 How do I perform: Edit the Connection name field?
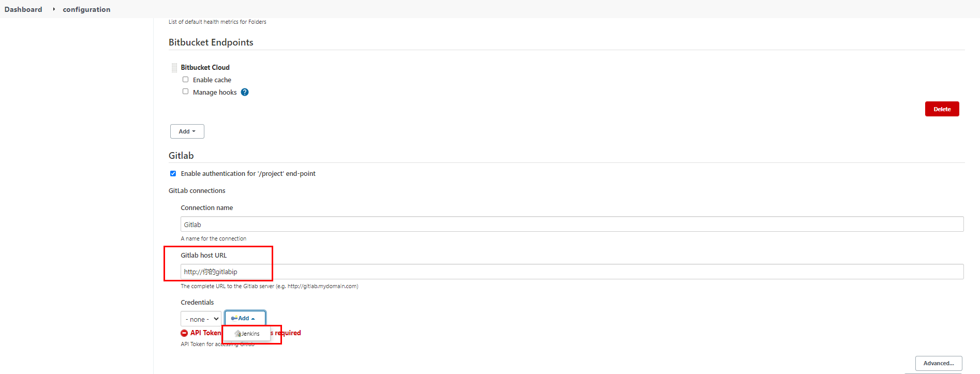point(572,225)
